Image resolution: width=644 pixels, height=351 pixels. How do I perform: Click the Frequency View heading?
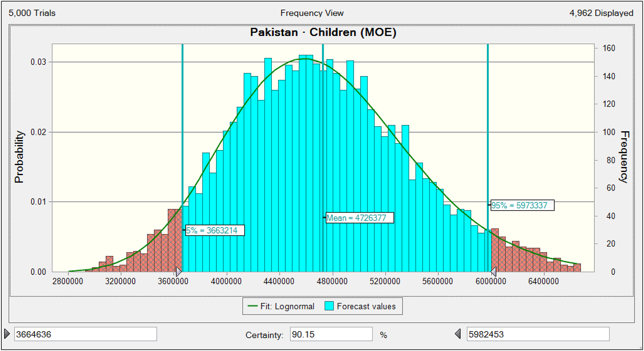pyautogui.click(x=312, y=13)
